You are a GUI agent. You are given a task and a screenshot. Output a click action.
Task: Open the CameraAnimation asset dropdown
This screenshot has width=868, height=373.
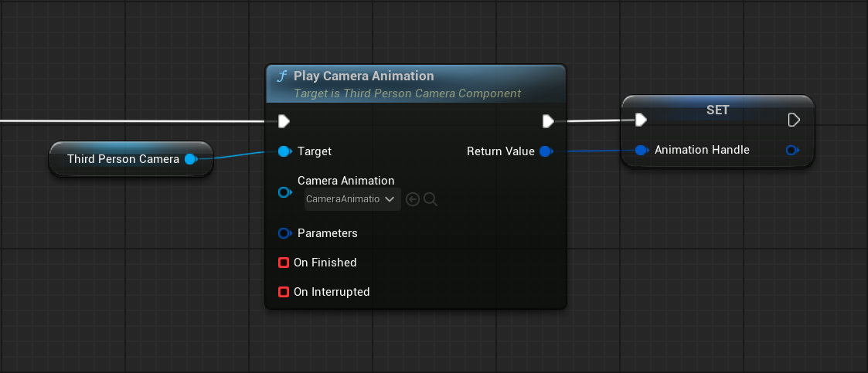tap(352, 199)
